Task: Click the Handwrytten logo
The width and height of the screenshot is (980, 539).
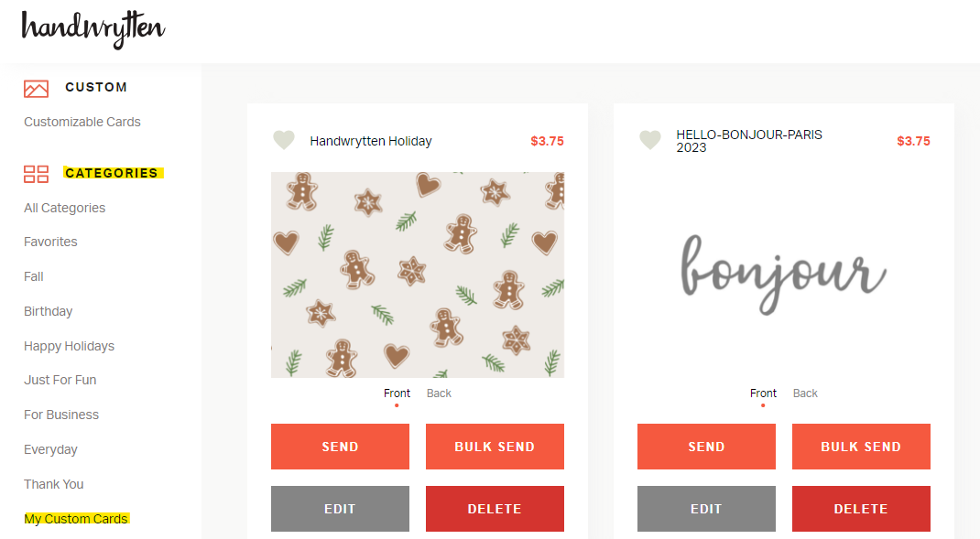Action: pos(93,28)
